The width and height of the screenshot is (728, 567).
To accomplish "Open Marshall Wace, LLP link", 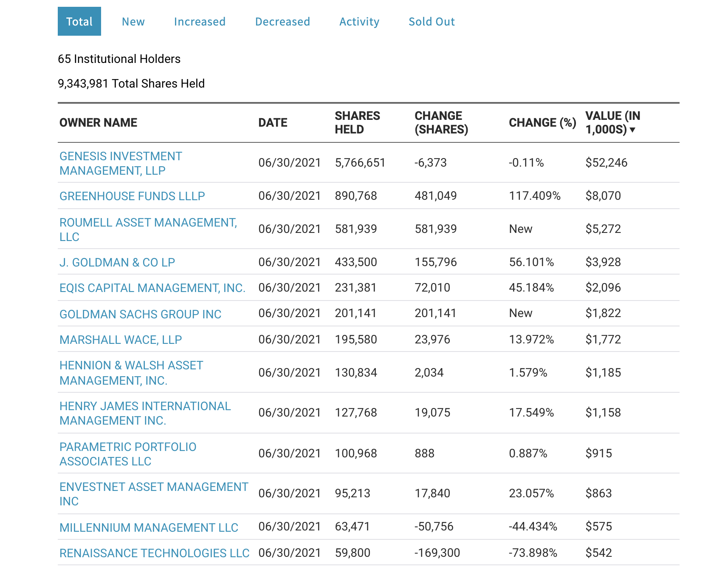I will [121, 340].
